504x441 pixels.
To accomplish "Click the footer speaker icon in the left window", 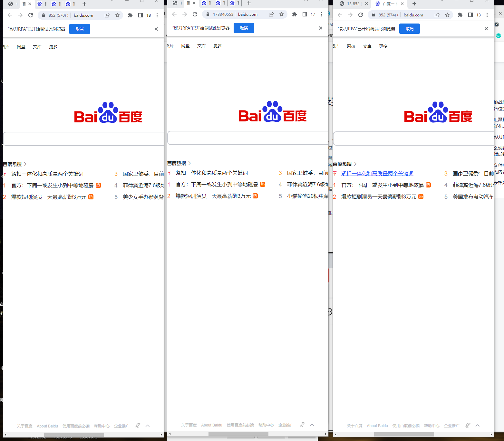I will [138, 426].
